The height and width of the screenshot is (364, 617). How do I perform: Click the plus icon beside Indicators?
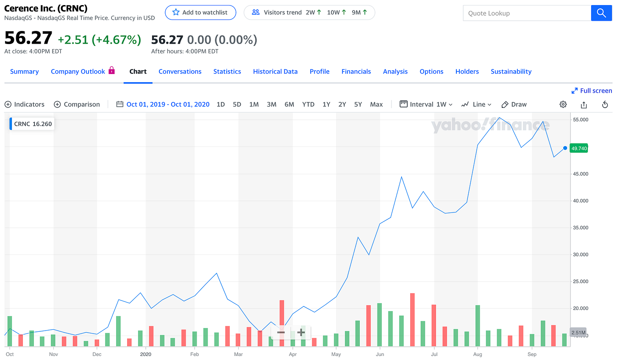[x=8, y=104]
